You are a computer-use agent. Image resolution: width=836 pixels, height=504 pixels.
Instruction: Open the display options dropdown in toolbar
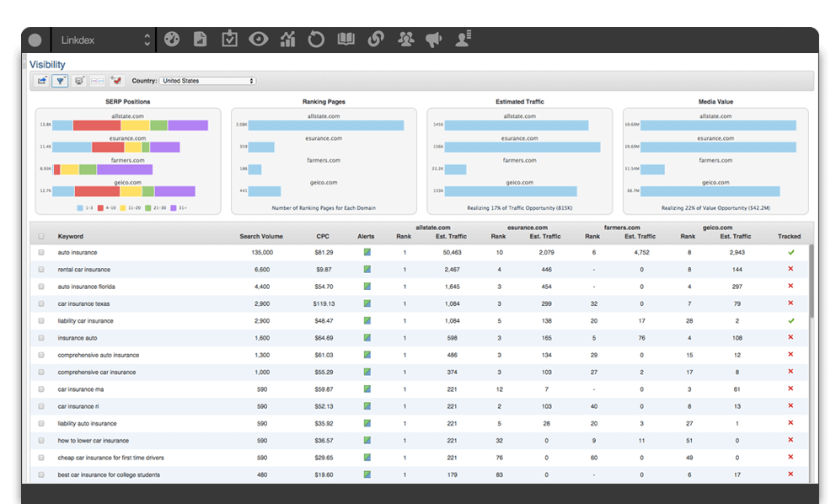pos(79,81)
